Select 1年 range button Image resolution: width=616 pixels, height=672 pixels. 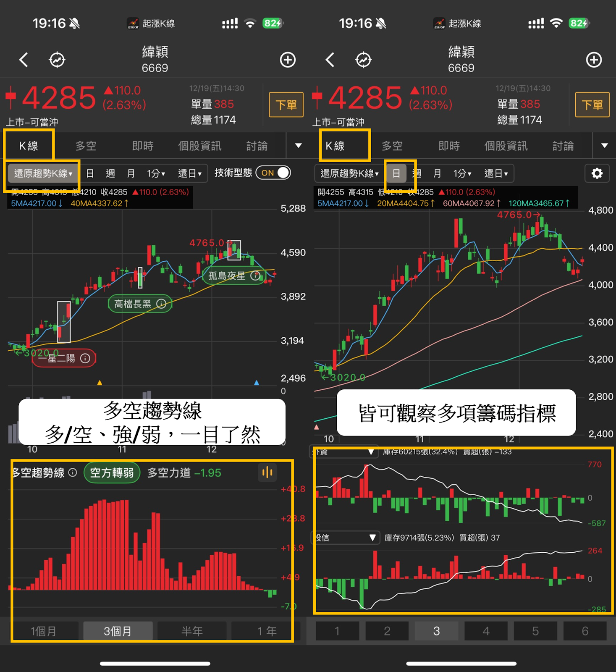267,631
